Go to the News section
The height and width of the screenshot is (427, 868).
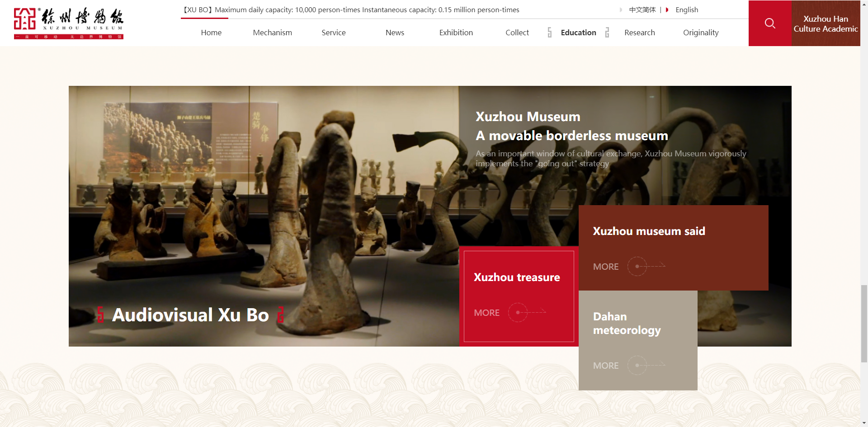[395, 33]
